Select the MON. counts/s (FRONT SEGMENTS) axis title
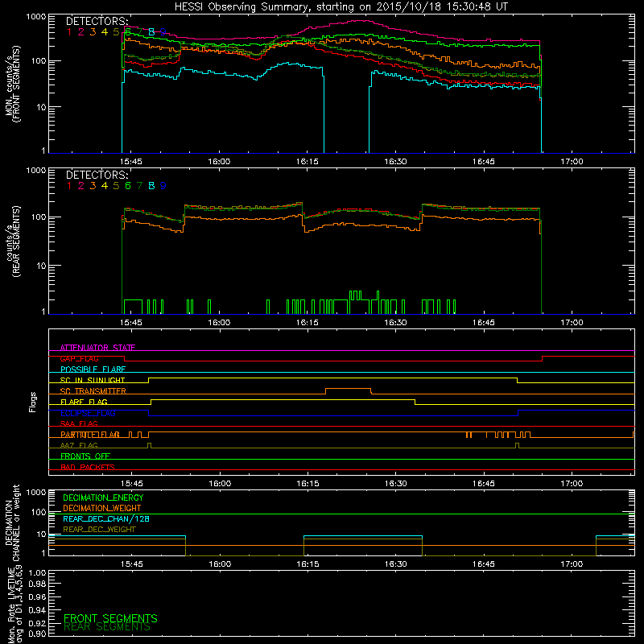Viewport: 644px width, 644px height. click(x=13, y=84)
